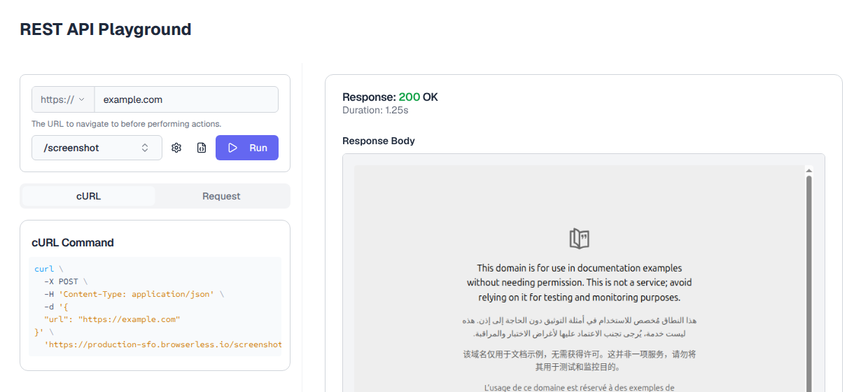
Task: Click the JSON file icon beside gear
Action: [202, 148]
